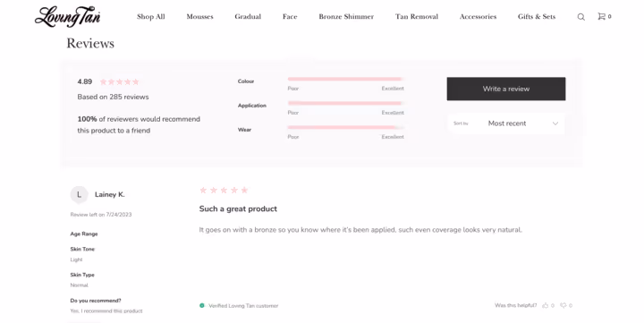Click the 100% of reviewers recommend text

tap(139, 124)
